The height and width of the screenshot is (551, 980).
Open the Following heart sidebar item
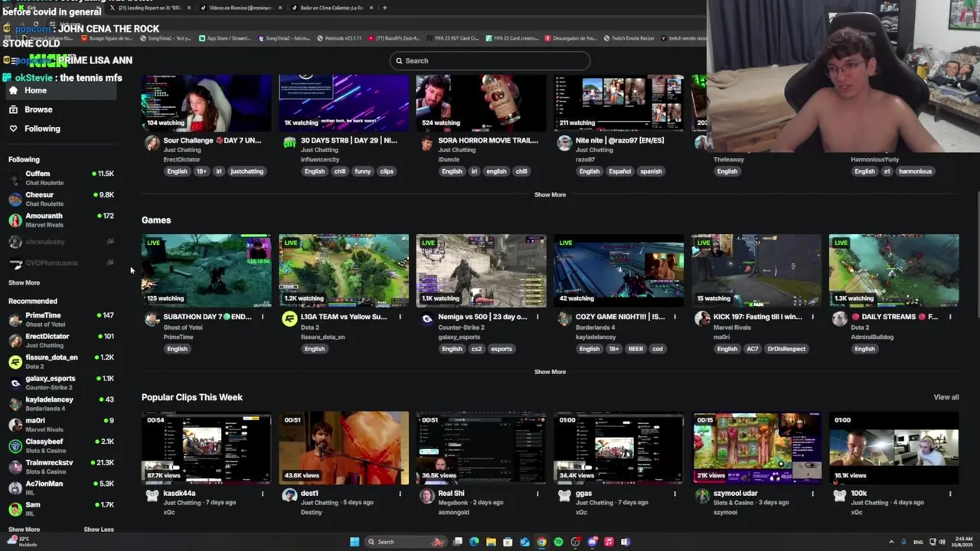tap(61, 129)
